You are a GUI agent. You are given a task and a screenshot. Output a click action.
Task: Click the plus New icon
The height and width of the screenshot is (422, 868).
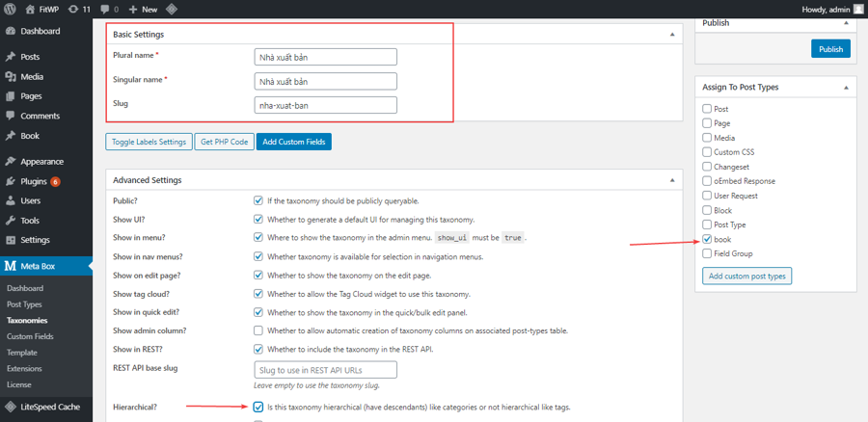tap(133, 10)
